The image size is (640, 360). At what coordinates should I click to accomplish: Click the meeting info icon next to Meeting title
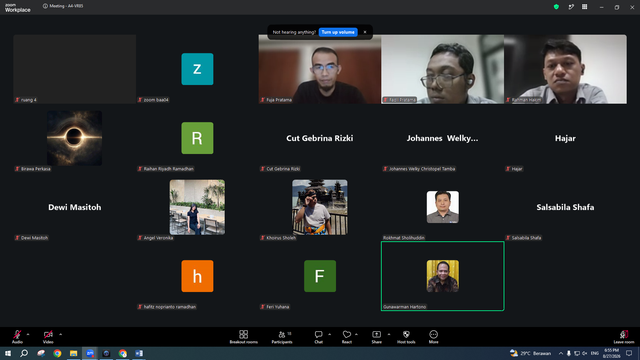point(45,6)
